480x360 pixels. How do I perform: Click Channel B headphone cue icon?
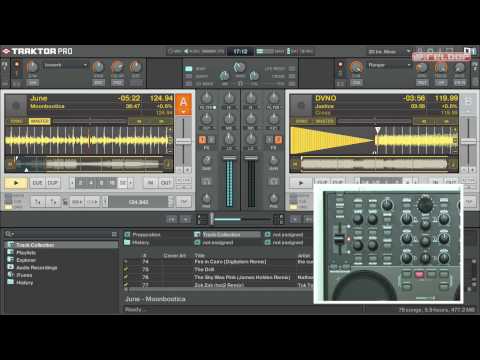click(274, 182)
